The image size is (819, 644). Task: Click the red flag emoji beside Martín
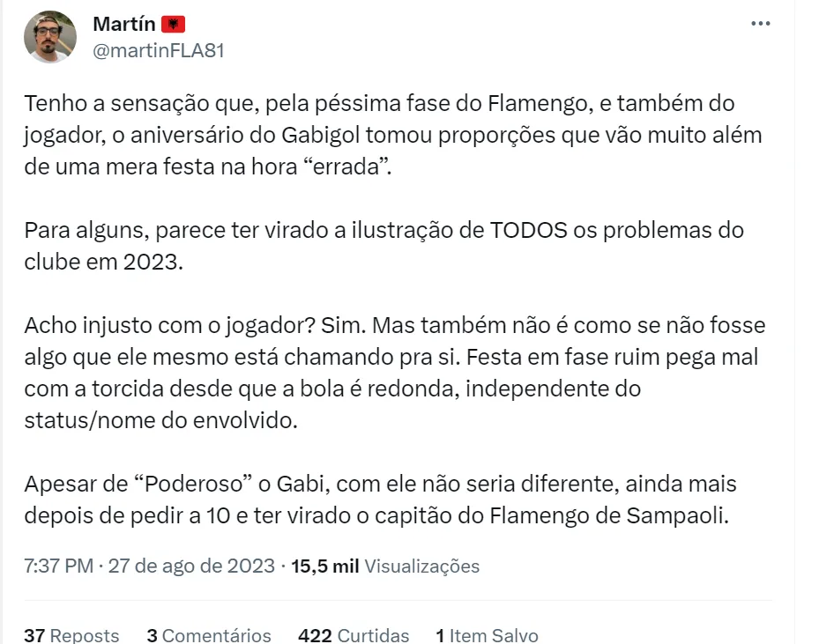point(172,25)
